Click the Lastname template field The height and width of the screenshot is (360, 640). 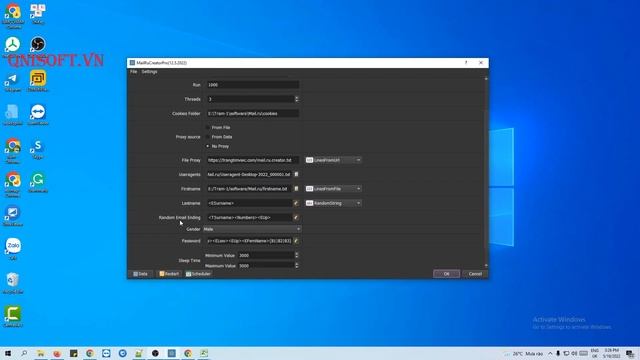(249, 203)
